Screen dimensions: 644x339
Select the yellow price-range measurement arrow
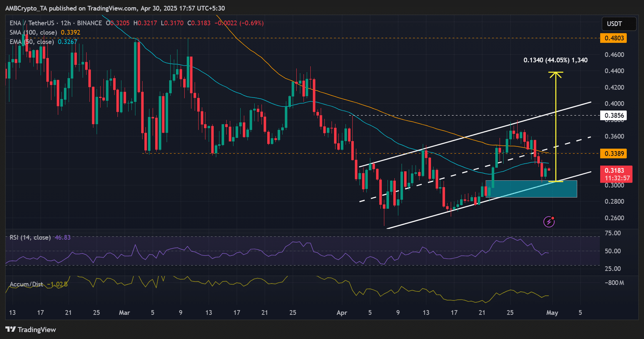pos(556,127)
